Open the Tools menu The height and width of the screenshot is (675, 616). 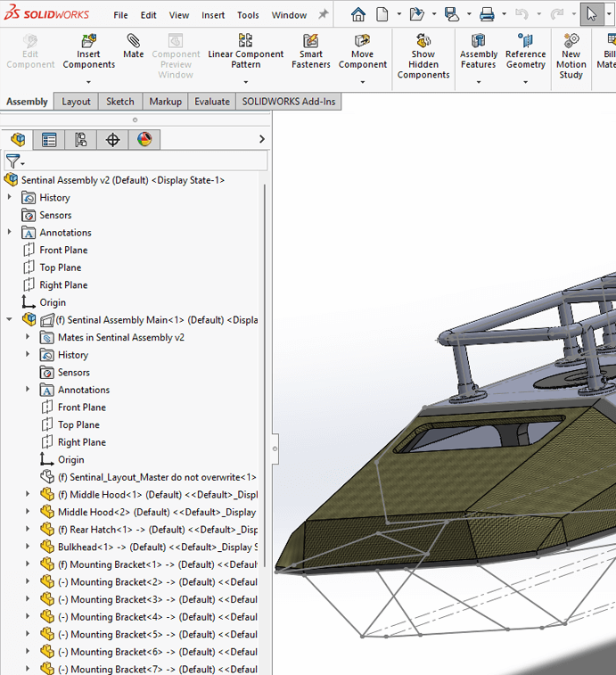pos(248,15)
